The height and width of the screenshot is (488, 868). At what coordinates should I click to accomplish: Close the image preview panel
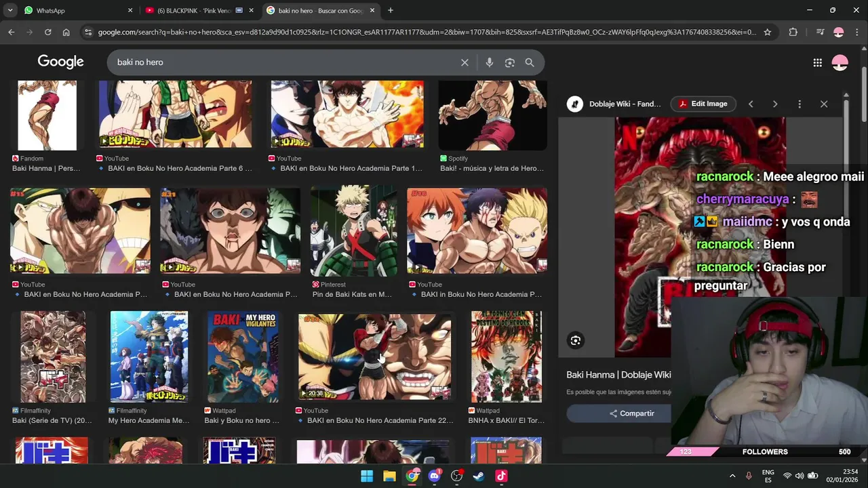coord(824,104)
